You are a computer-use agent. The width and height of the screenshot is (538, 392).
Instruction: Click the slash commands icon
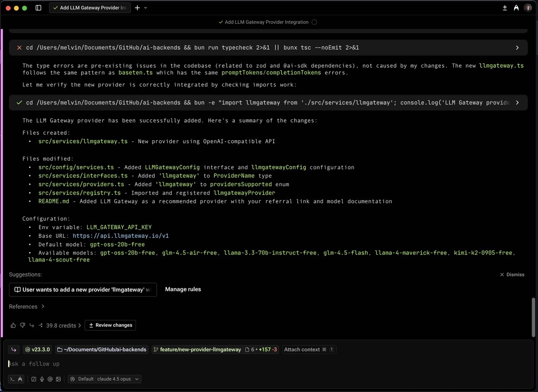click(34, 379)
